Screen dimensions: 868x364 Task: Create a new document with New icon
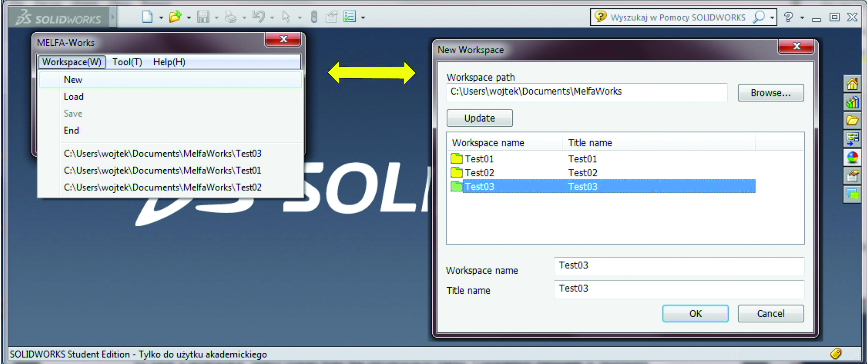[x=147, y=17]
